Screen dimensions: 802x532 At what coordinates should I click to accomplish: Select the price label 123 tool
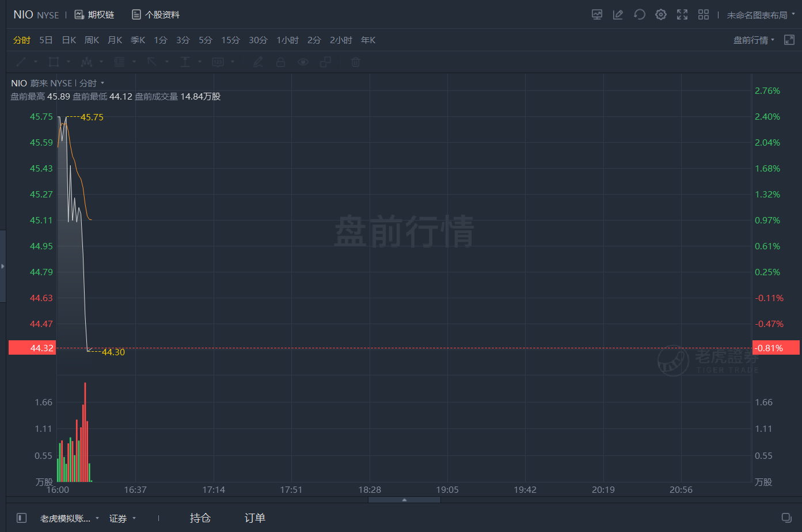point(218,62)
